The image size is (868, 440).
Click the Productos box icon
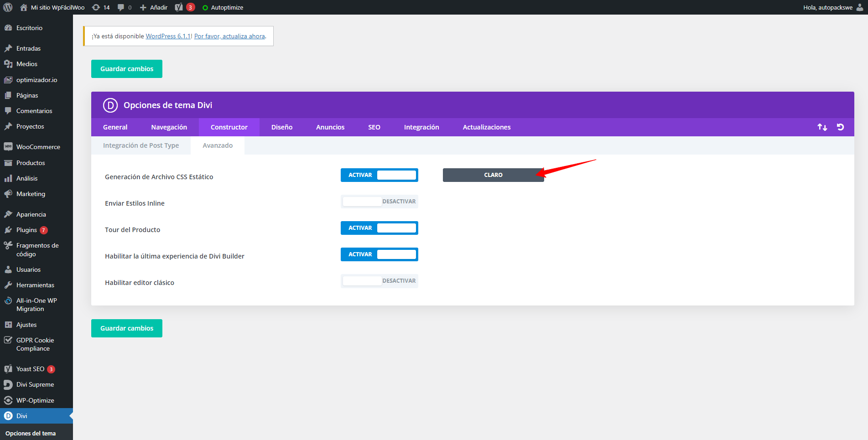[8, 163]
